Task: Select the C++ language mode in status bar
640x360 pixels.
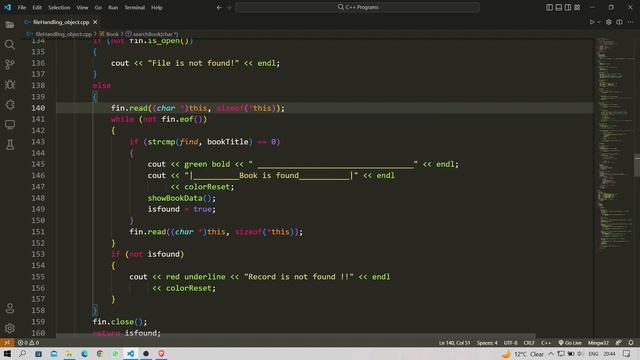Action: (546, 343)
